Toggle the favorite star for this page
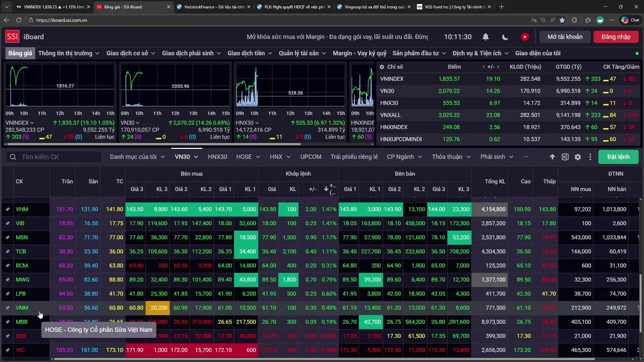 coord(562,20)
